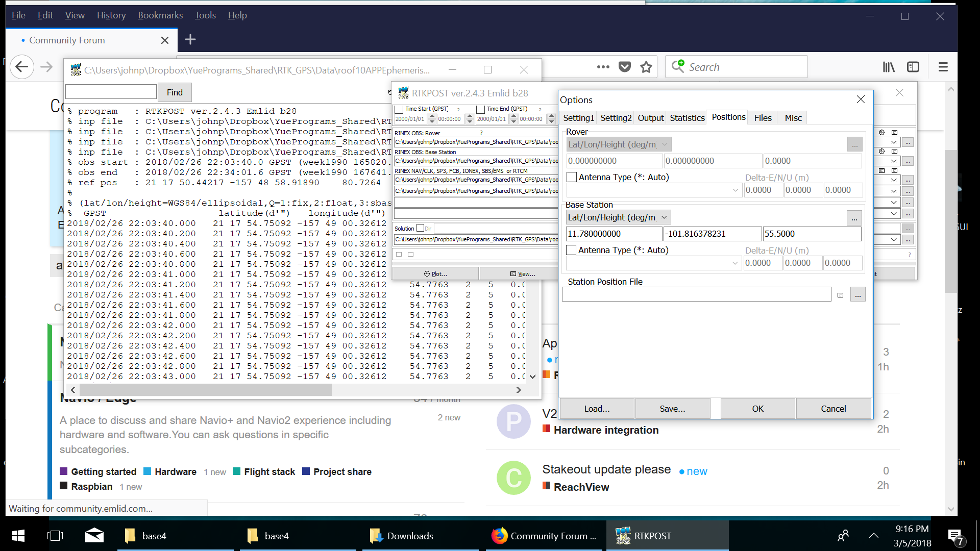
Task: Open the Base Station antenna type dropdown list
Action: point(735,263)
